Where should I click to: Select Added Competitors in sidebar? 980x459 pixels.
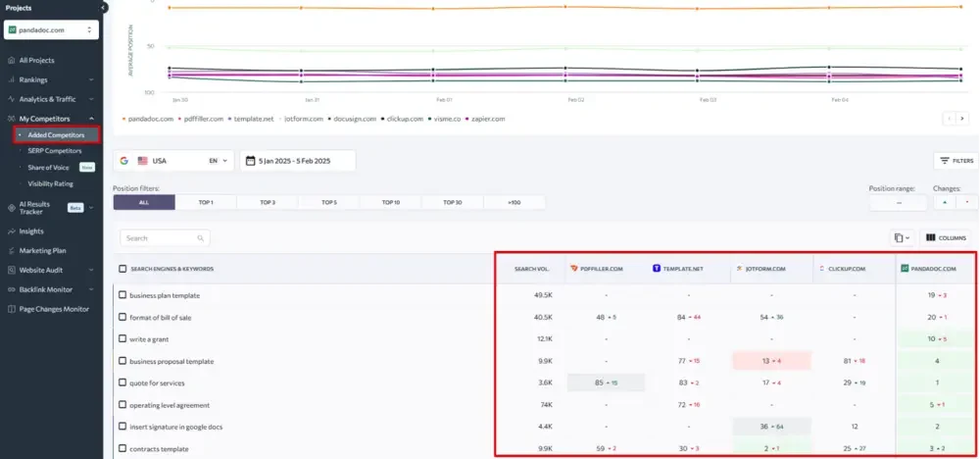pyautogui.click(x=56, y=135)
